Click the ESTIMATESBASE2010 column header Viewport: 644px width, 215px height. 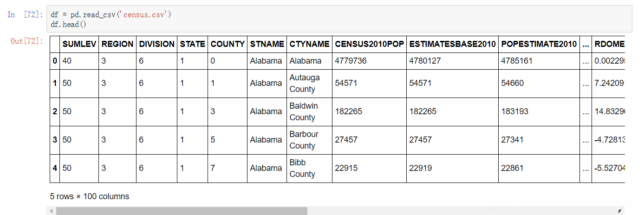452,44
